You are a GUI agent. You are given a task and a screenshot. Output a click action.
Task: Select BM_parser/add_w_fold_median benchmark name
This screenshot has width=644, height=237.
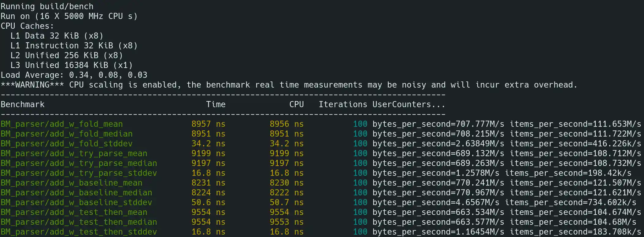tap(67, 134)
